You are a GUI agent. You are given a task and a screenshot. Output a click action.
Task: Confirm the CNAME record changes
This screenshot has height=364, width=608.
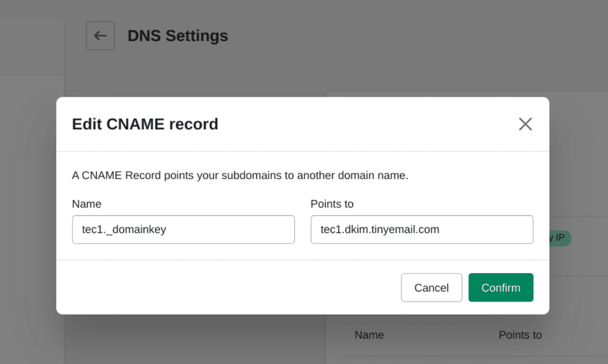coord(501,287)
